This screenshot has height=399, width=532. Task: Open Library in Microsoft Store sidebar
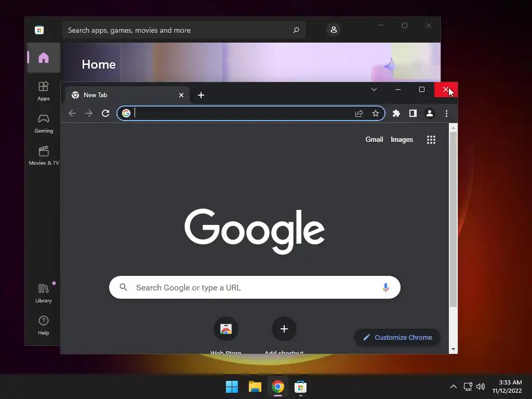(x=44, y=293)
